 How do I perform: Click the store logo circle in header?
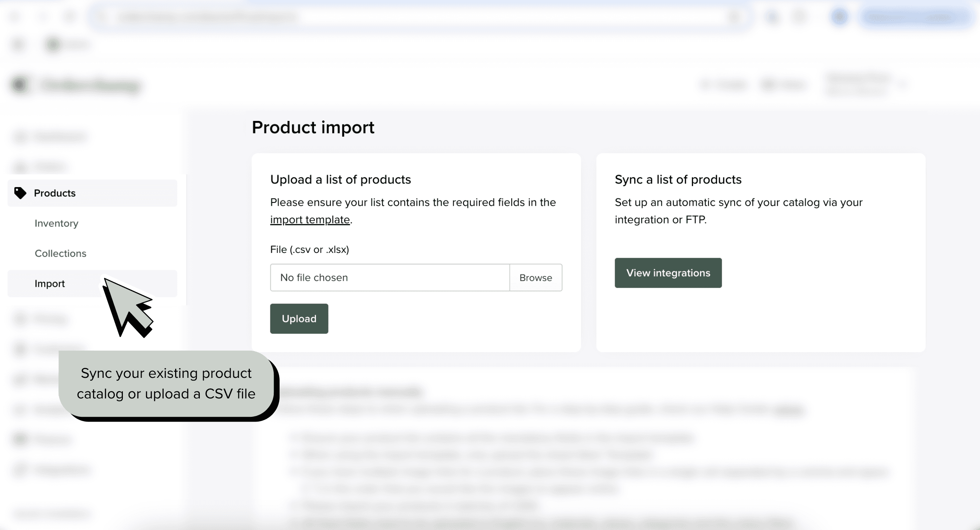(x=19, y=85)
